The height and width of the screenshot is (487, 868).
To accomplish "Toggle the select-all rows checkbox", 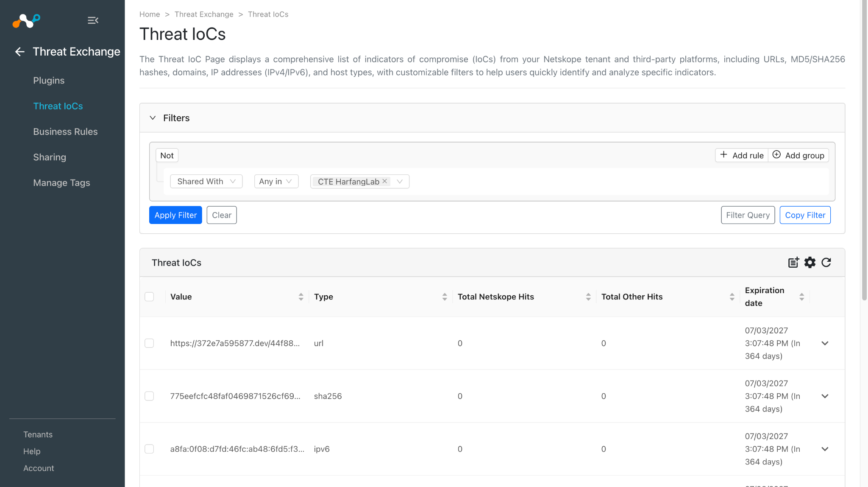I will [149, 297].
